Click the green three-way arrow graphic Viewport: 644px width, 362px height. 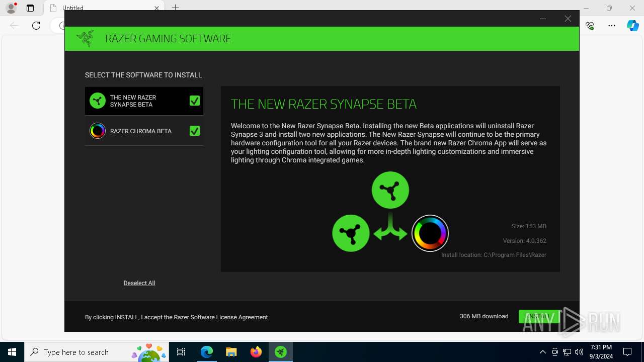pyautogui.click(x=390, y=226)
